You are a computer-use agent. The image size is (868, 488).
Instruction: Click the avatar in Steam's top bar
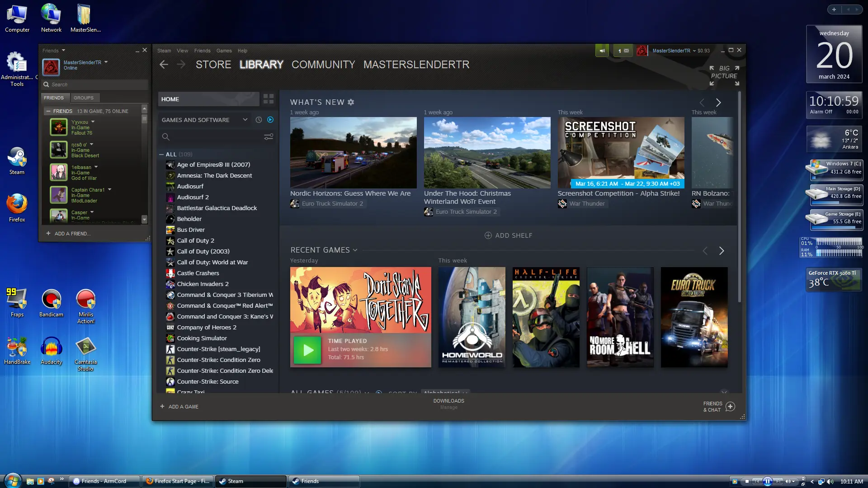[x=642, y=51]
